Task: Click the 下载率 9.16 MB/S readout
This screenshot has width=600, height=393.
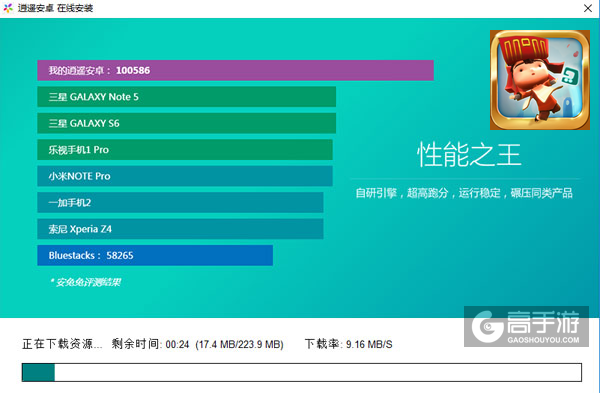Action: 348,344
